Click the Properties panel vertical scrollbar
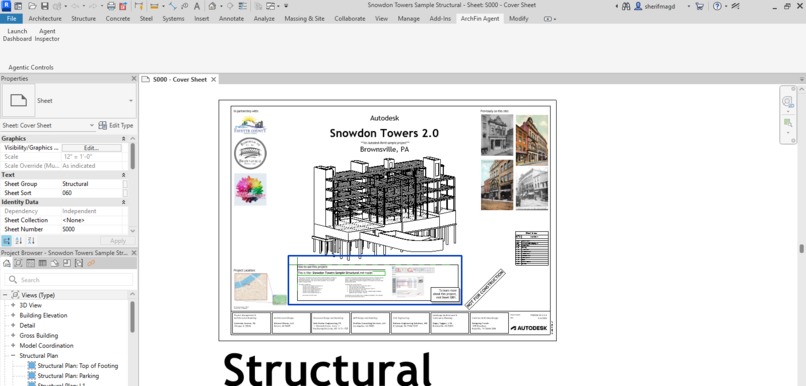806x386 pixels. click(133, 156)
